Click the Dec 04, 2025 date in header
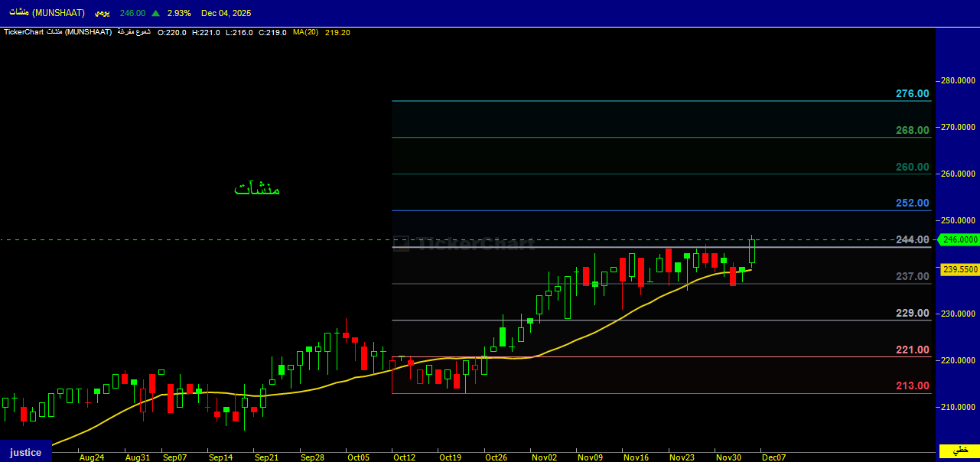The height and width of the screenshot is (462, 980). [x=226, y=13]
